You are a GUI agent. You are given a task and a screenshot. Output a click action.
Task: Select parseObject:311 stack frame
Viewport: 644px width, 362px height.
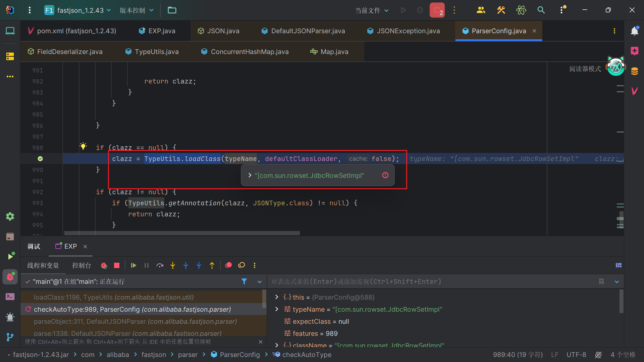(x=144, y=321)
